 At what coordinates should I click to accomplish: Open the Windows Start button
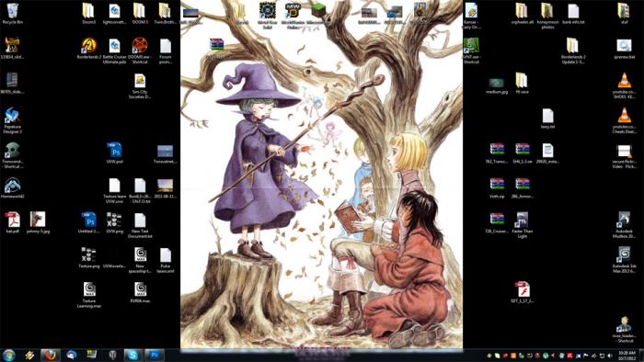(x=8, y=355)
